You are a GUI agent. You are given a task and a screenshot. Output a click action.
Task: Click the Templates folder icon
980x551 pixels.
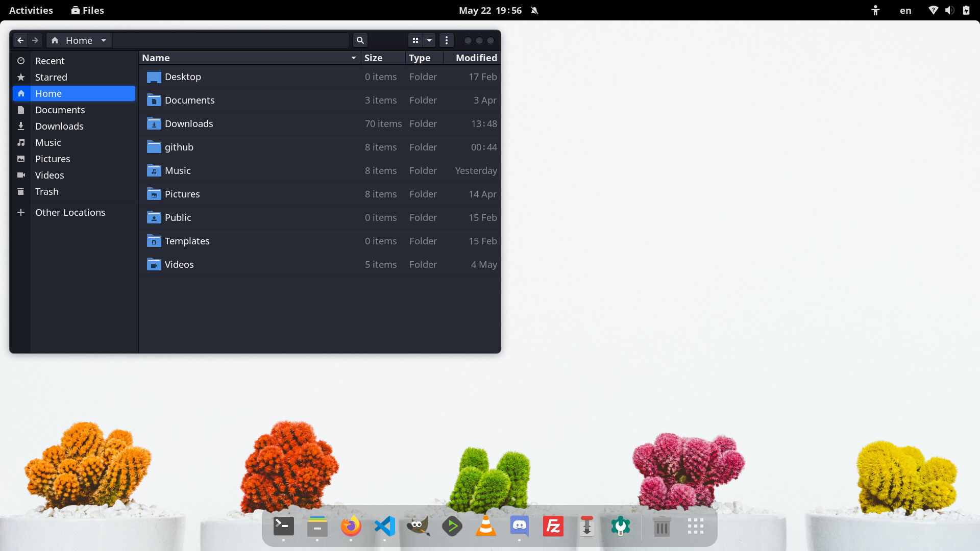(154, 241)
